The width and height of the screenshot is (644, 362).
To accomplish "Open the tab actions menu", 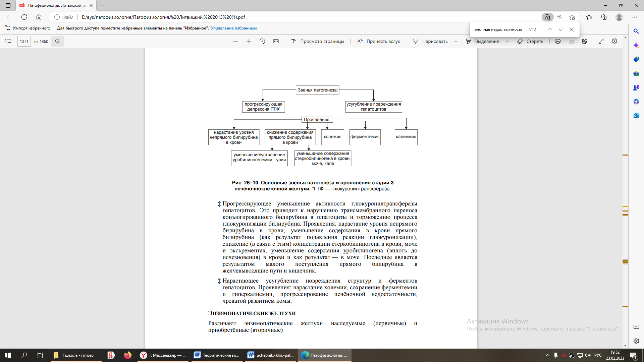I will point(8,5).
